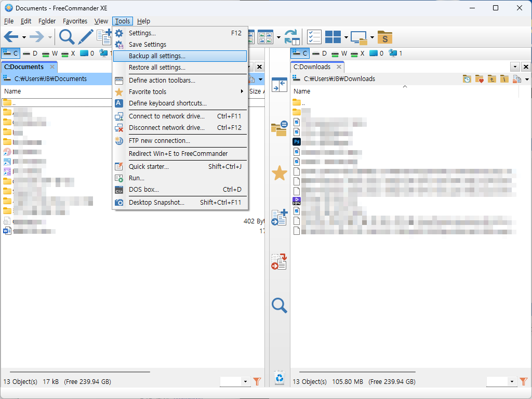Click the checklist toolbar icon
The width and height of the screenshot is (532, 399).
(x=314, y=37)
